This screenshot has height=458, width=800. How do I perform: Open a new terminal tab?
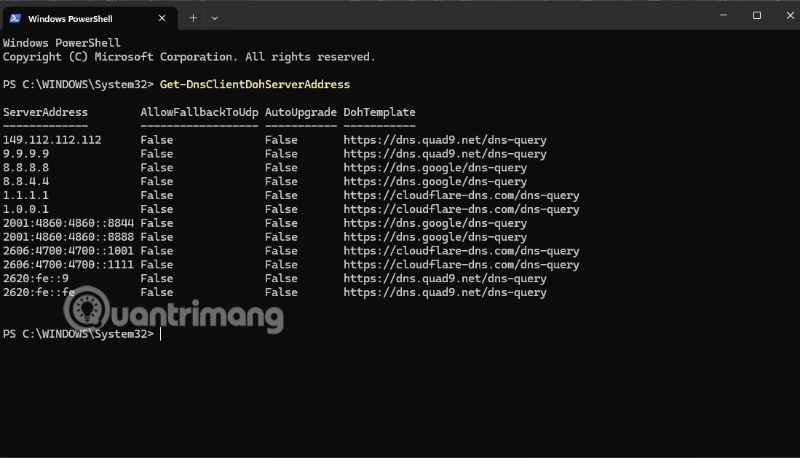click(193, 18)
